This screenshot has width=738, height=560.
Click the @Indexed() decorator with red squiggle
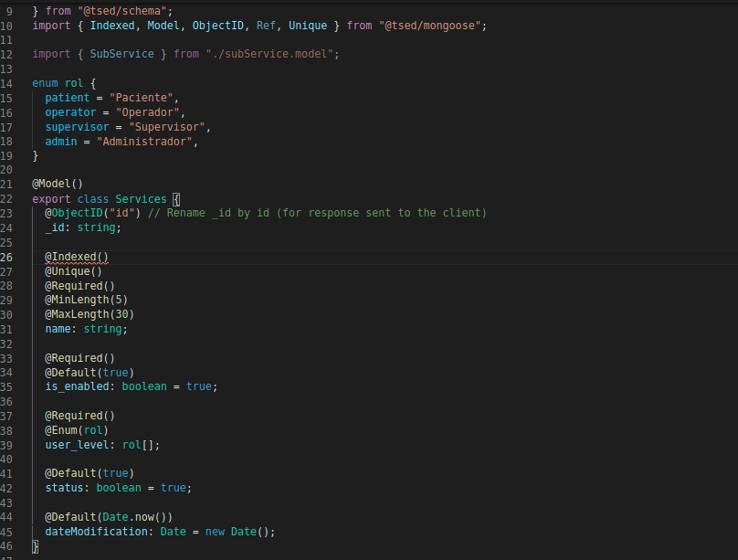pyautogui.click(x=77, y=257)
